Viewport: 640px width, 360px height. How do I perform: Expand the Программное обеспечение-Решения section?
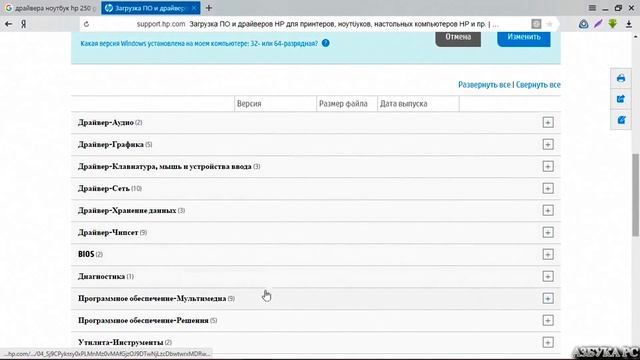point(548,320)
